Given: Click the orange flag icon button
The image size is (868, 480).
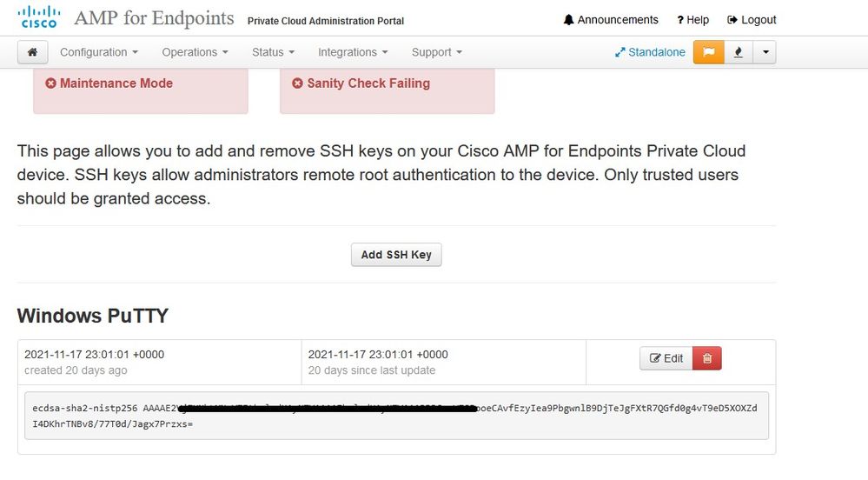Looking at the screenshot, I should pyautogui.click(x=708, y=52).
